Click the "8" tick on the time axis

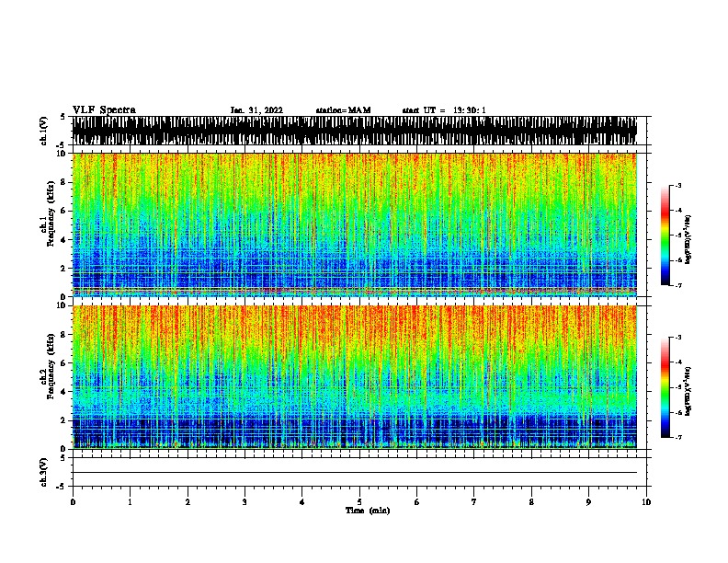[531, 502]
